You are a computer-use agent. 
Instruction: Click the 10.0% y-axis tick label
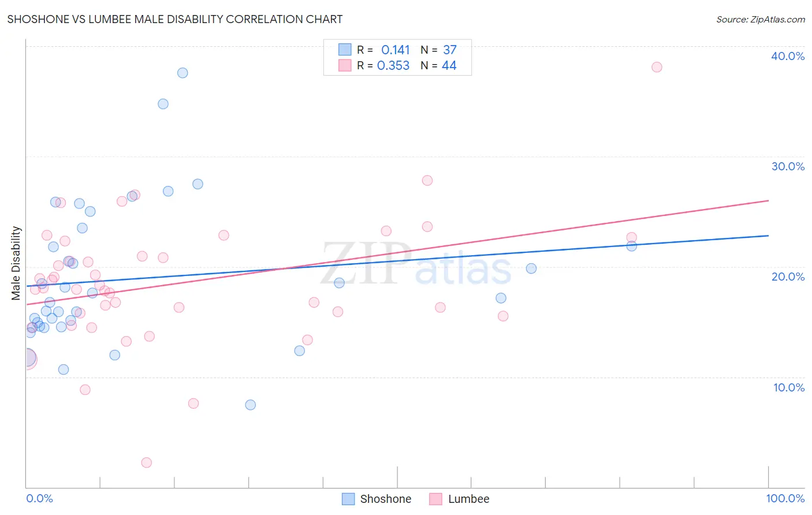[789, 387]
